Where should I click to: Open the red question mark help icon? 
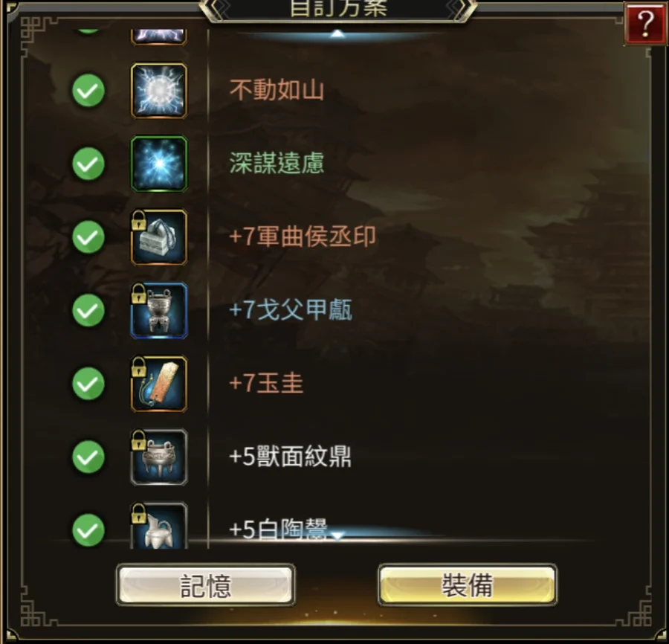coord(645,22)
